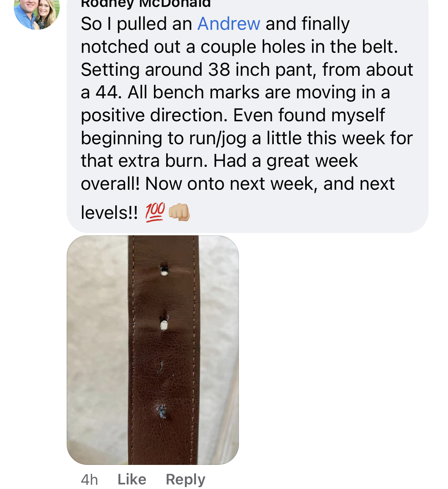Reply to Rodney's comment
448x489 pixels.
pyautogui.click(x=186, y=479)
